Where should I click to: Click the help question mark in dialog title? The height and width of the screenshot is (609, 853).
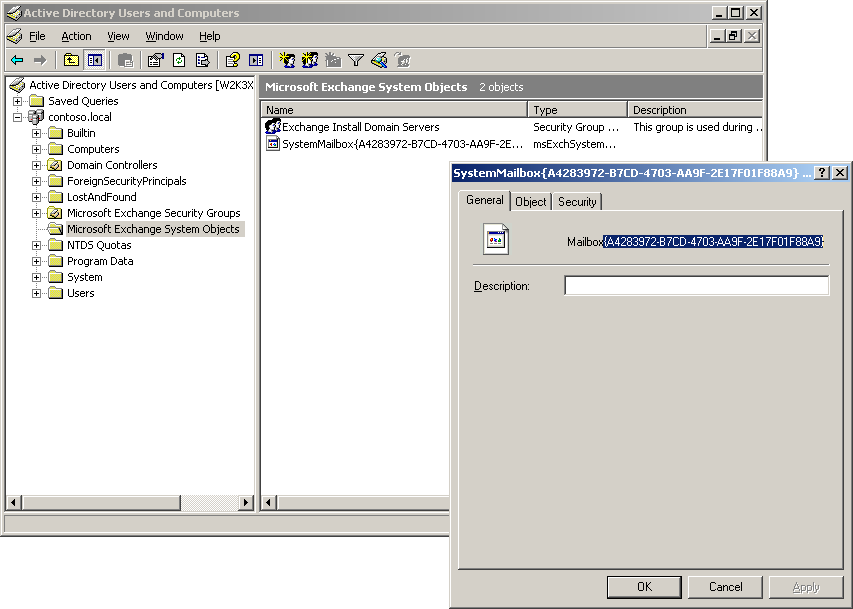click(822, 173)
